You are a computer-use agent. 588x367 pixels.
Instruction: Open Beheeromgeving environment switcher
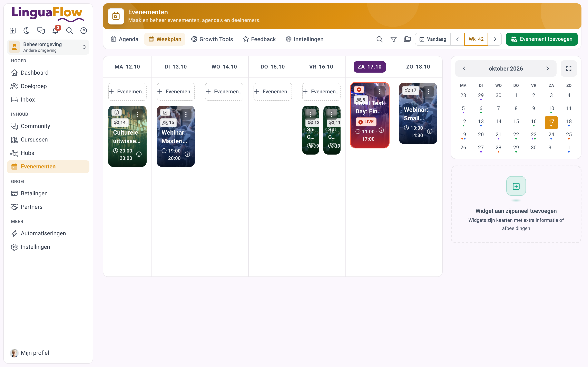(x=48, y=47)
